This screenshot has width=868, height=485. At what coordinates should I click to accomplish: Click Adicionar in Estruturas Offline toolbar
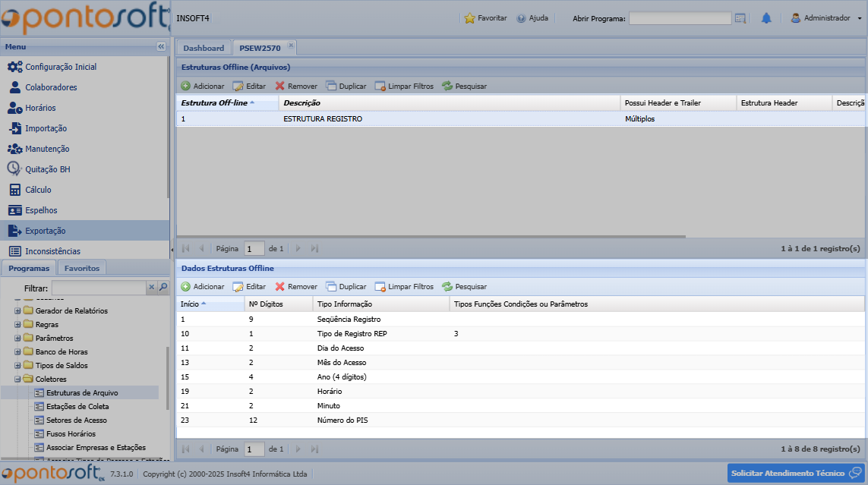coord(202,87)
